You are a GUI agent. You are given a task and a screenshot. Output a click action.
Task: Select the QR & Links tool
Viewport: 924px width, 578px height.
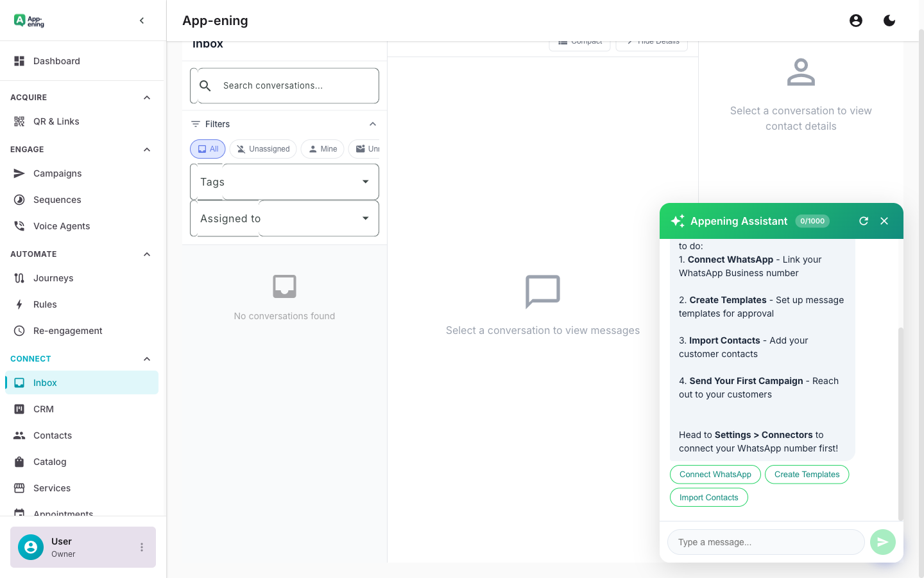[x=56, y=121]
